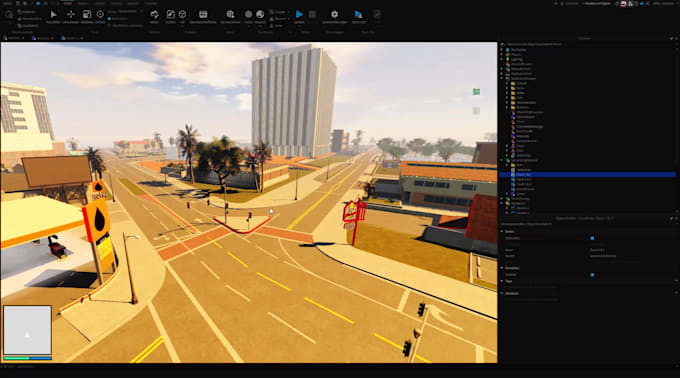Screen dimensions: 680x378
Task: Open the user interface builder icon
Action: (203, 14)
